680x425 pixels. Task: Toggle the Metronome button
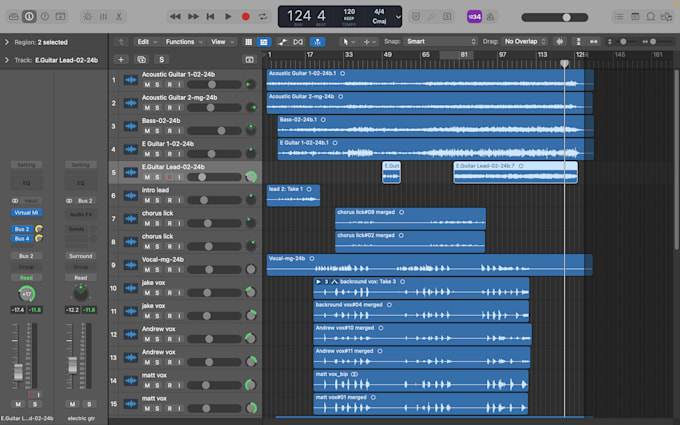490,16
